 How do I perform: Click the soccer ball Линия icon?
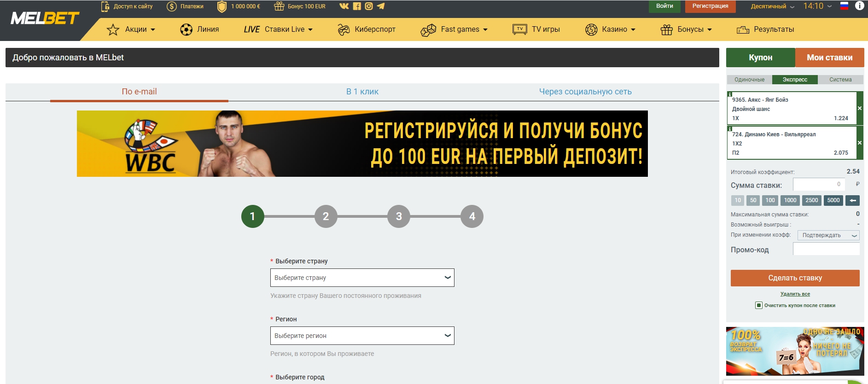coord(186,29)
